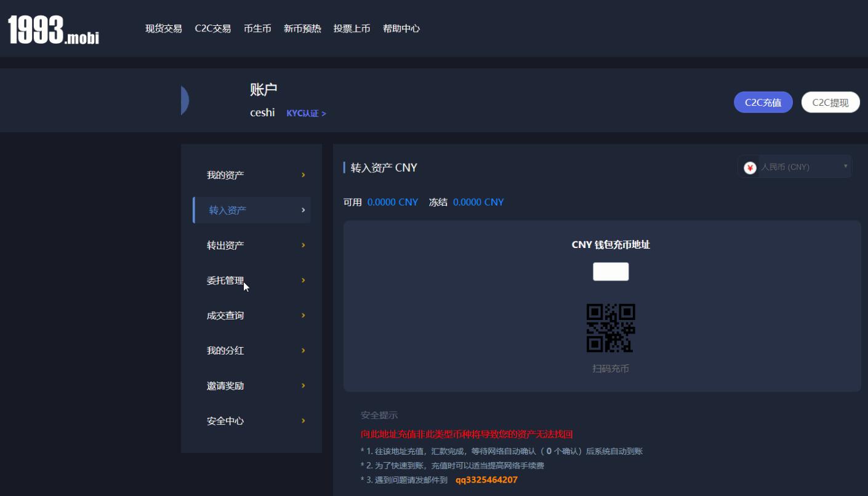Click the white wallet address box
868x496 pixels.
pos(611,271)
